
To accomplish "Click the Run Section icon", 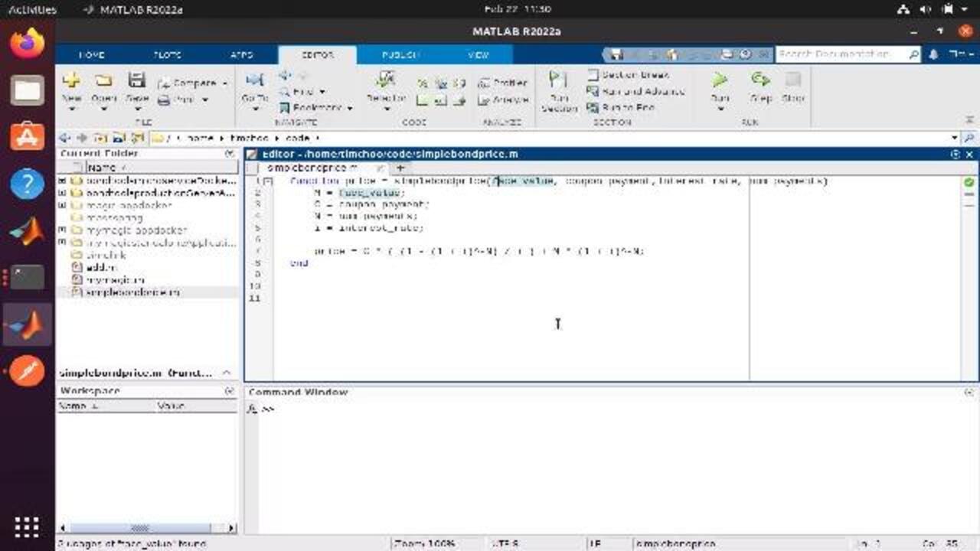I will 558,81.
